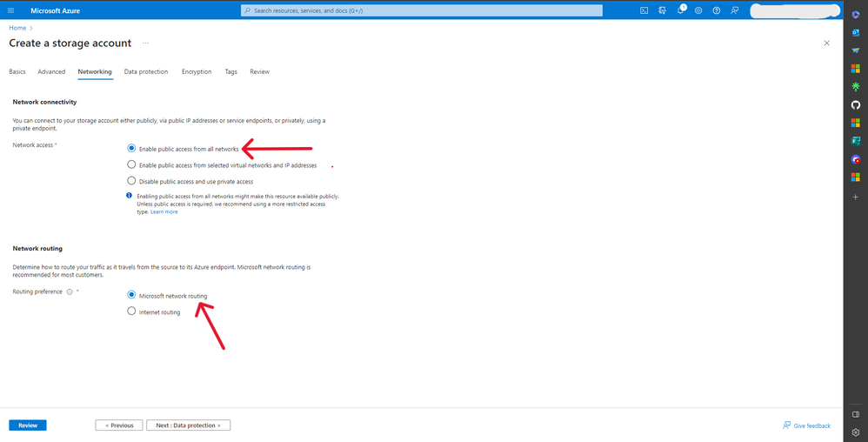The image size is (868, 442).
Task: Open Azure portal settings gear in header
Action: tap(698, 10)
